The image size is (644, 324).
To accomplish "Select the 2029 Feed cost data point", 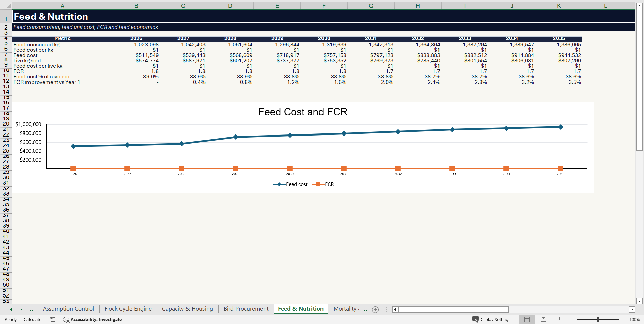I will [236, 137].
